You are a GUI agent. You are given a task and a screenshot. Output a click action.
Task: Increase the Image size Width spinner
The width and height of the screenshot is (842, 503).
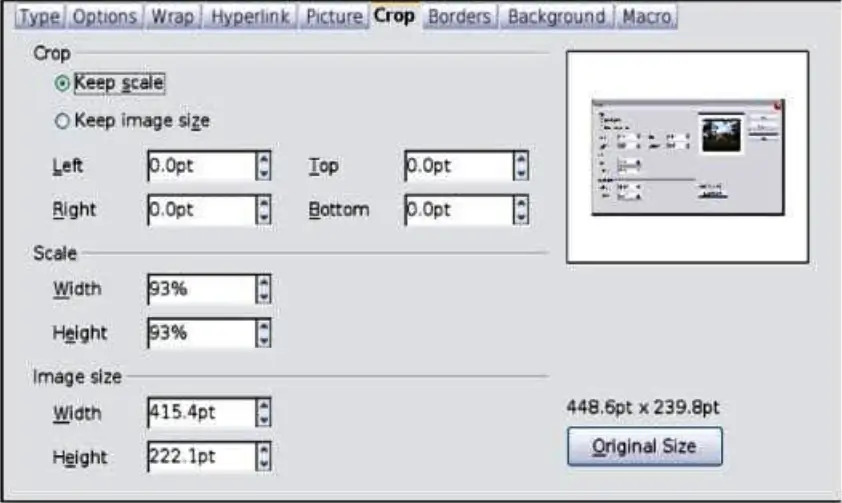pos(264,406)
